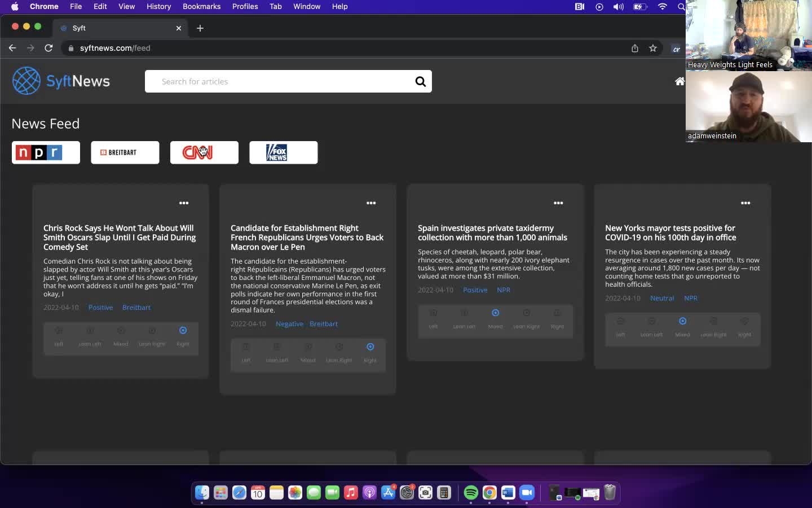812x508 pixels.
Task: Reload the syftnews.com page
Action: coord(48,48)
